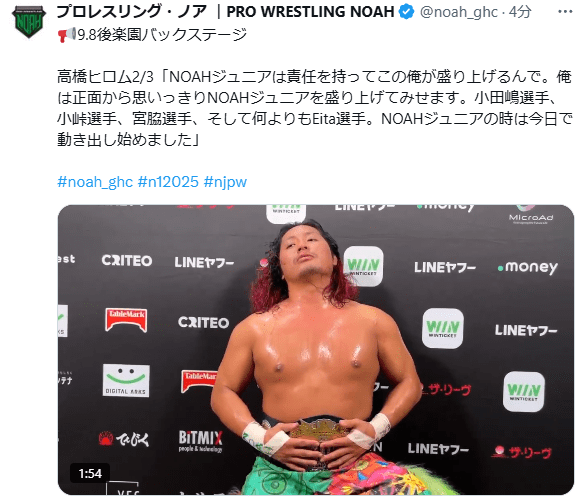Open the NOAH profile avatar logo

pos(29,21)
